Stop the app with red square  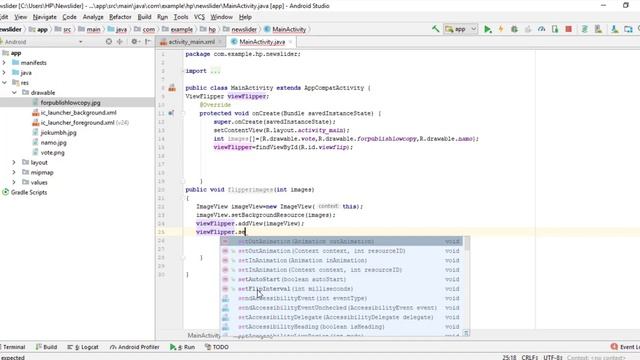(x=568, y=29)
